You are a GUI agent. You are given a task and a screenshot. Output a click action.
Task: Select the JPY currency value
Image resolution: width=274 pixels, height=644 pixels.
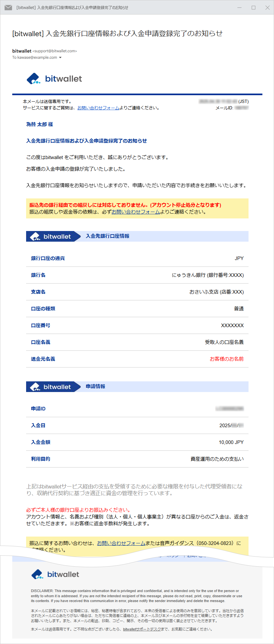coord(239,258)
